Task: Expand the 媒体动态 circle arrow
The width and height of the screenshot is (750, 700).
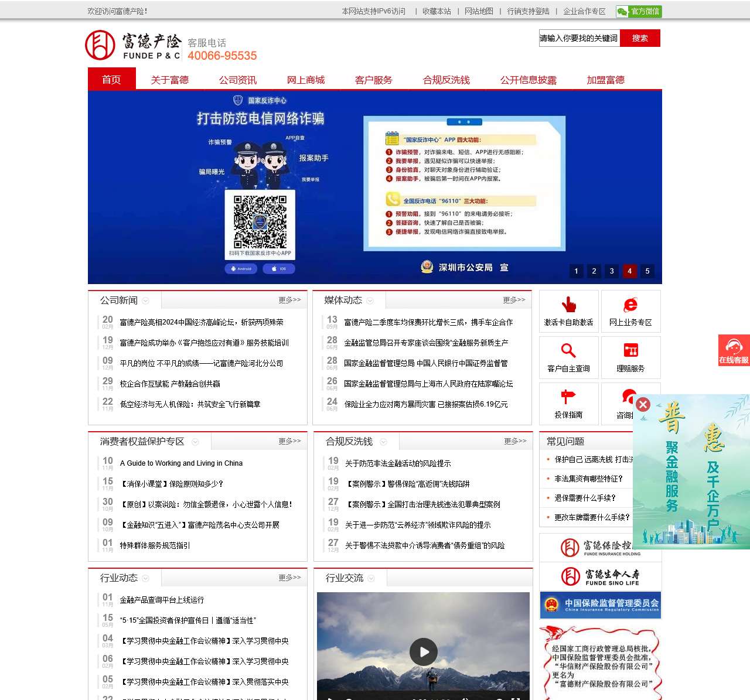Action: [x=370, y=301]
